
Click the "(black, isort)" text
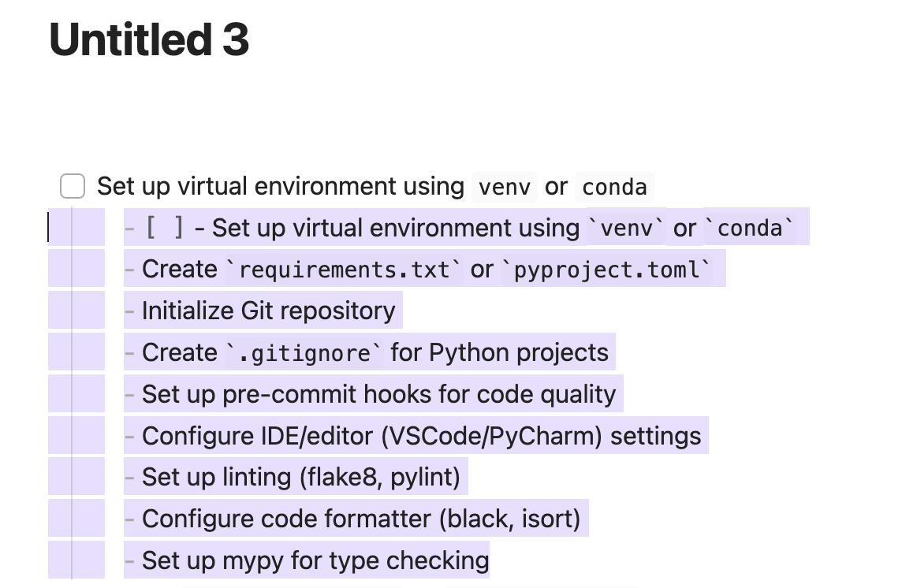509,519
